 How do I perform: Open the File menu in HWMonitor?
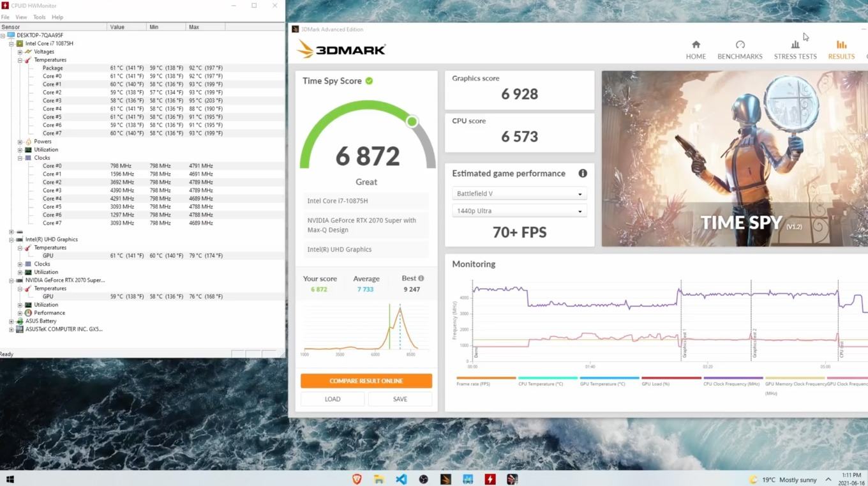click(5, 17)
